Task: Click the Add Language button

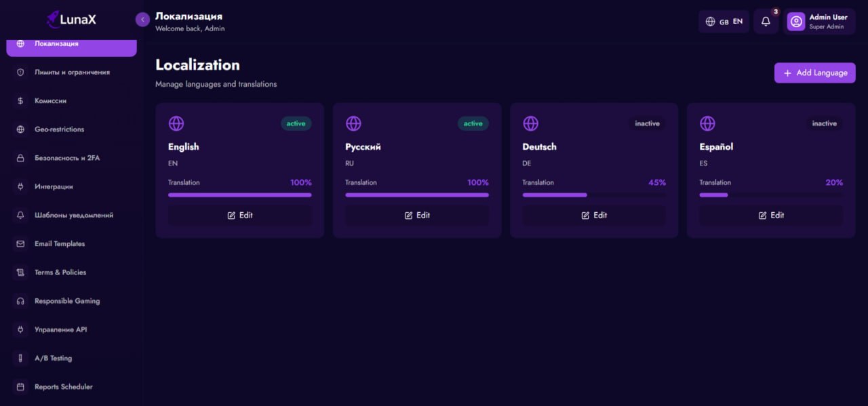Action: (815, 73)
